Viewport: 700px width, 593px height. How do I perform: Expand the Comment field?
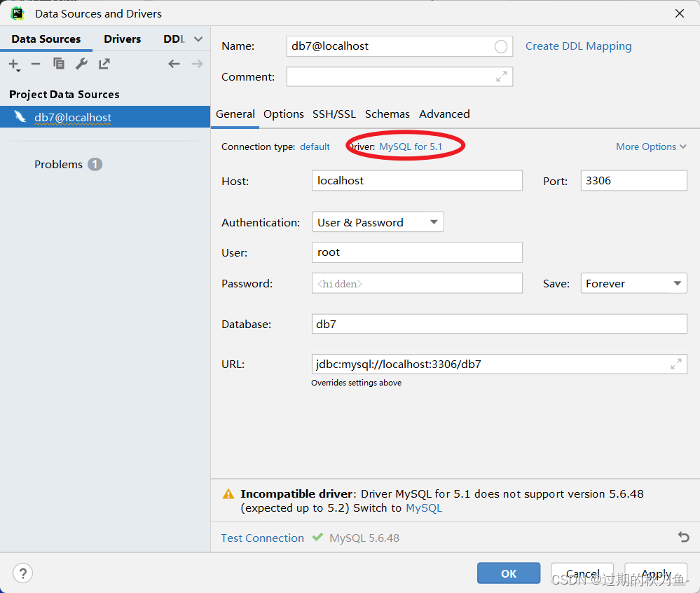click(x=501, y=77)
